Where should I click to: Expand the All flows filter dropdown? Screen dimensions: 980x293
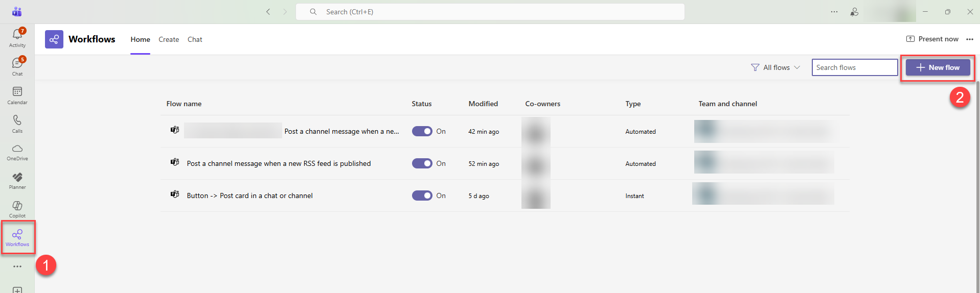click(x=776, y=67)
